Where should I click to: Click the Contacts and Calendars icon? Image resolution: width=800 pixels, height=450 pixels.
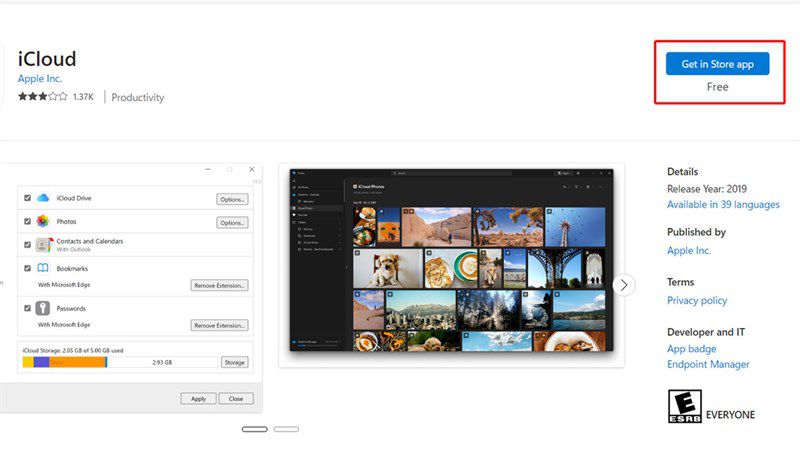pos(44,245)
